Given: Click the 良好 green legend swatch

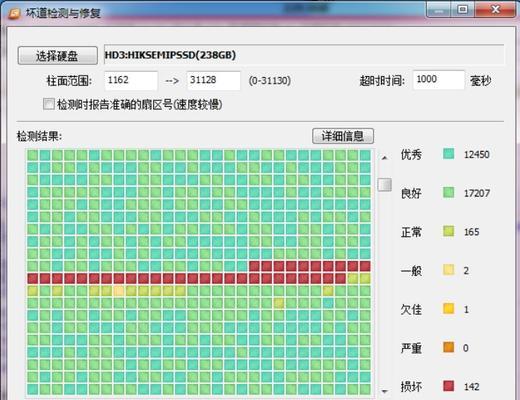Looking at the screenshot, I should click(449, 192).
